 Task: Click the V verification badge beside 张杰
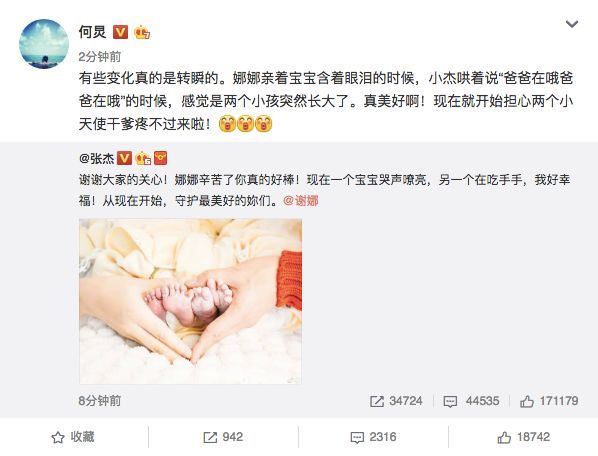click(124, 158)
